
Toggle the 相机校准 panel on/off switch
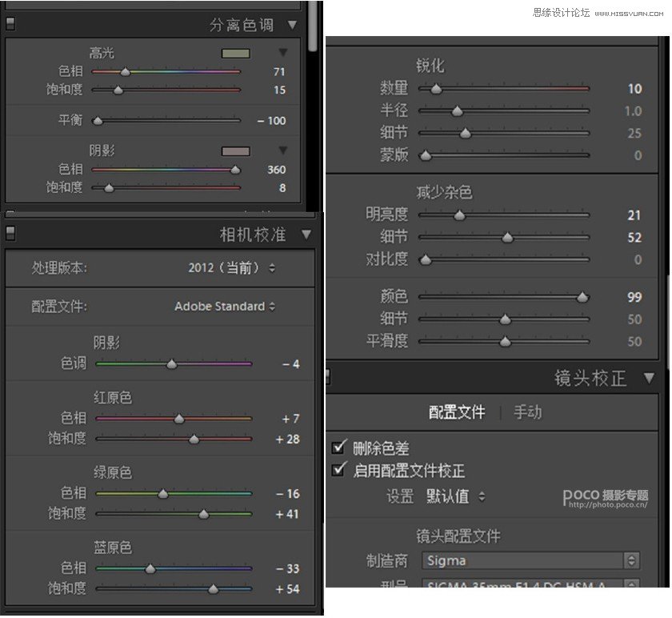[10, 233]
